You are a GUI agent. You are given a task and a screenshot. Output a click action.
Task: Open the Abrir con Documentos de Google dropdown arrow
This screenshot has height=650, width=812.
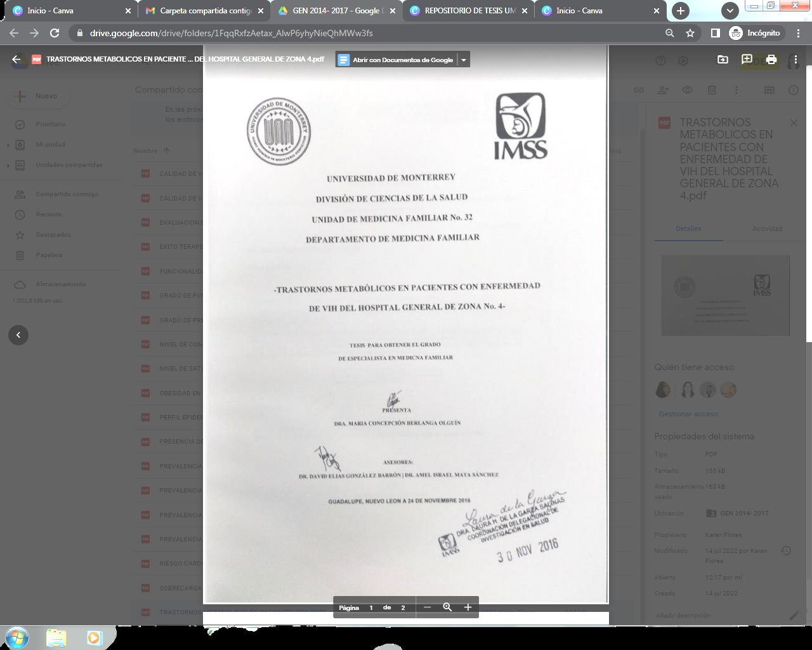pyautogui.click(x=464, y=60)
